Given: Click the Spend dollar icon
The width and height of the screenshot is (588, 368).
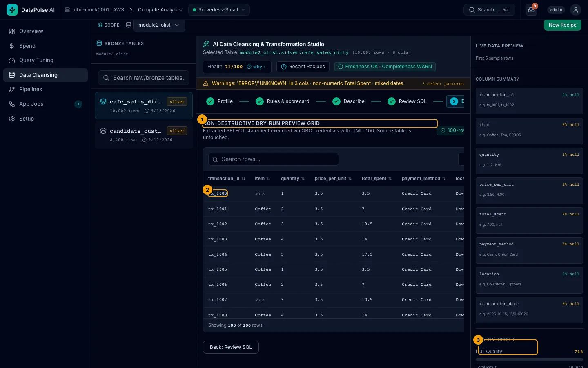Looking at the screenshot, I should click(x=12, y=46).
